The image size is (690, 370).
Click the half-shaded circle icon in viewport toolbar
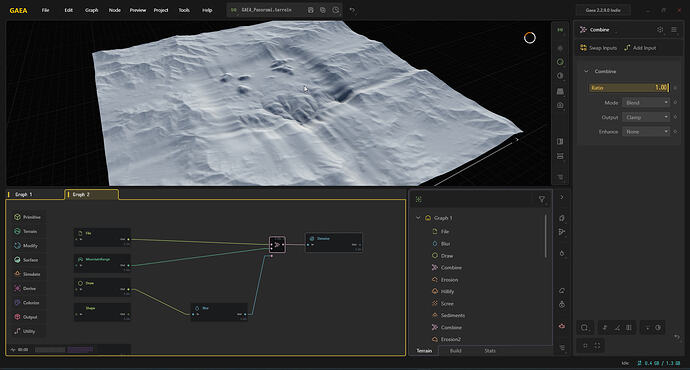pyautogui.click(x=560, y=76)
